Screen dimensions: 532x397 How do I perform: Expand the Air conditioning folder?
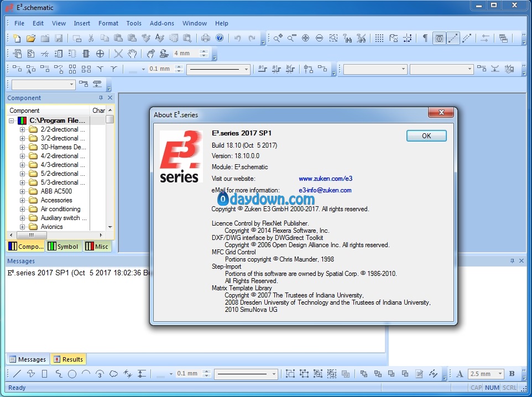tap(22, 209)
